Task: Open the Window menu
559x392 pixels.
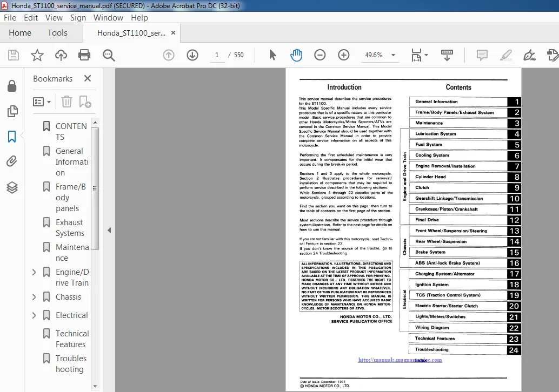Action: point(108,18)
